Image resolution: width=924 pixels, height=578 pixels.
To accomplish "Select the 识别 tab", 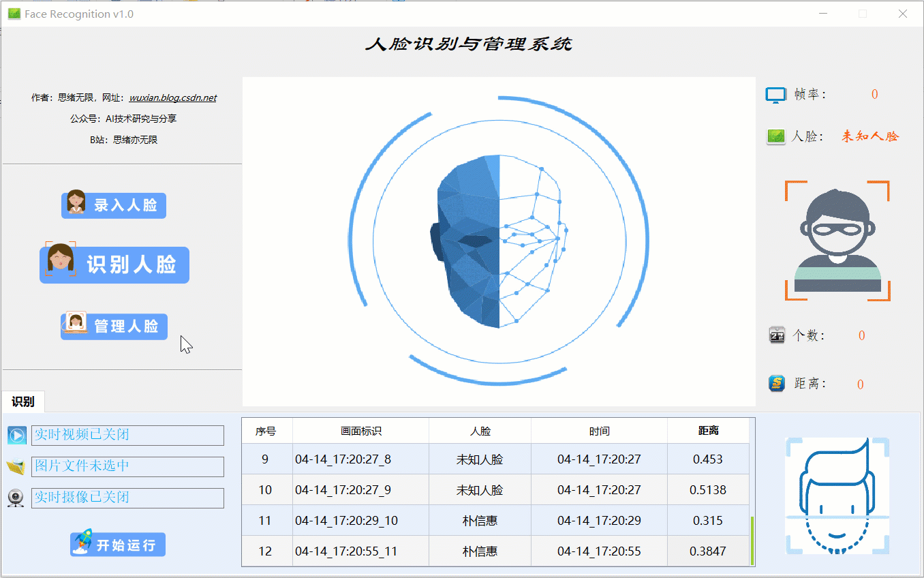I will pos(23,401).
